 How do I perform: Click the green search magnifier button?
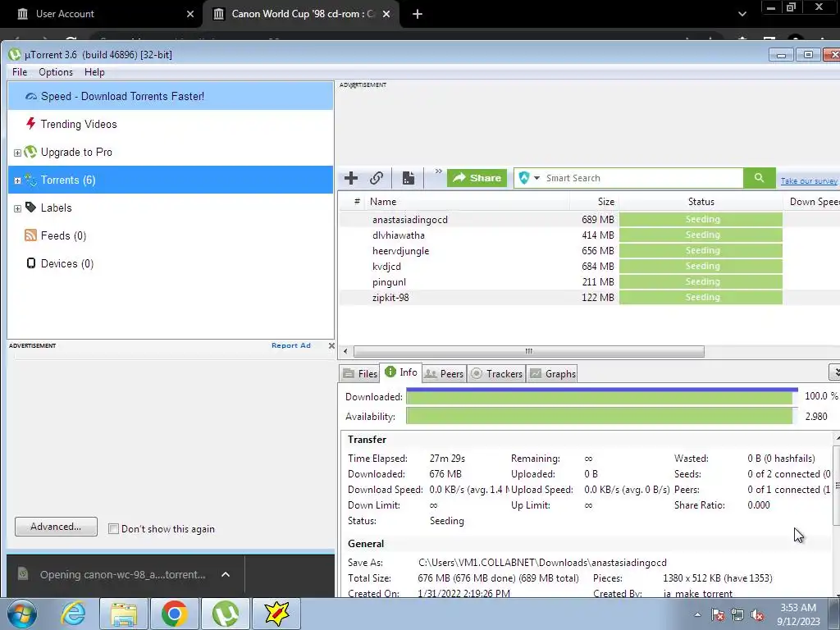(x=759, y=178)
